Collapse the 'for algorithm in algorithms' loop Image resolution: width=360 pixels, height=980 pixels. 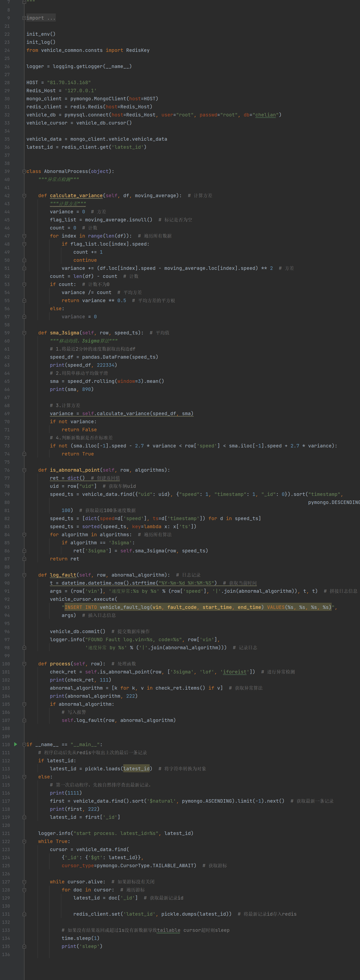pyautogui.click(x=24, y=535)
